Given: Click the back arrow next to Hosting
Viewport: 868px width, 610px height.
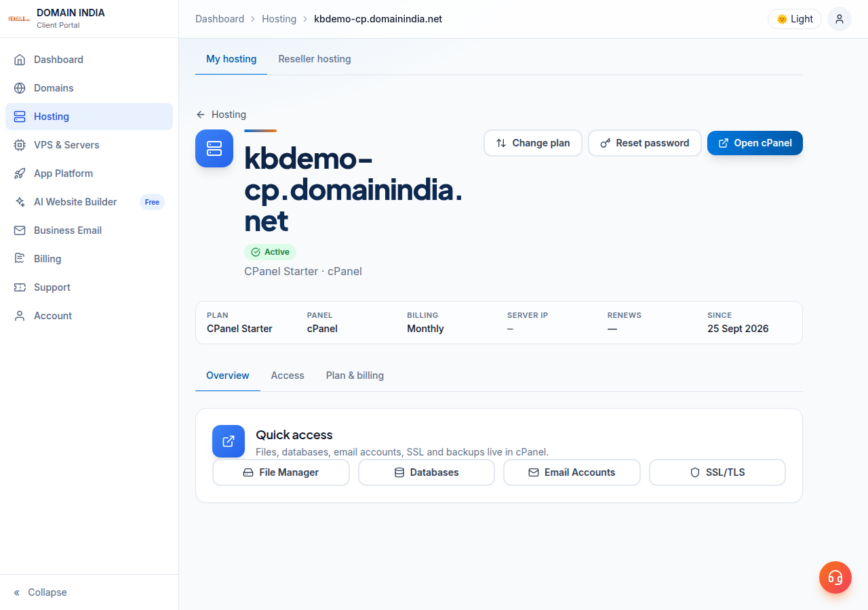Looking at the screenshot, I should [200, 115].
